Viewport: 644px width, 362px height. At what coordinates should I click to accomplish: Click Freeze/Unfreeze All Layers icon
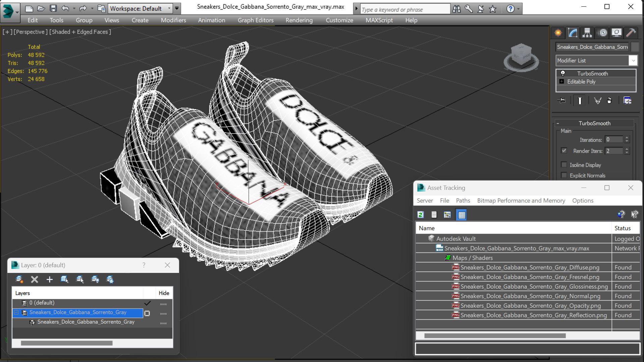click(110, 279)
